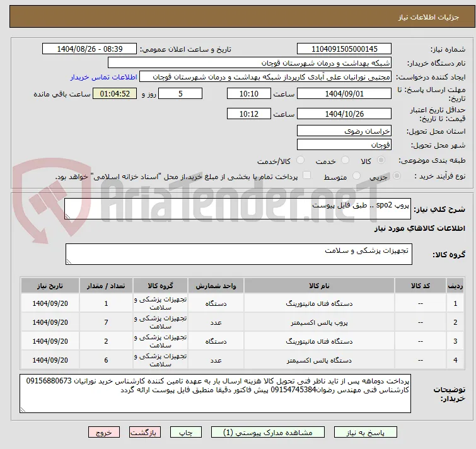Viewport: 476px width, 449px height.
Task: Click quantity 6 in row 4
Action: (106, 360)
